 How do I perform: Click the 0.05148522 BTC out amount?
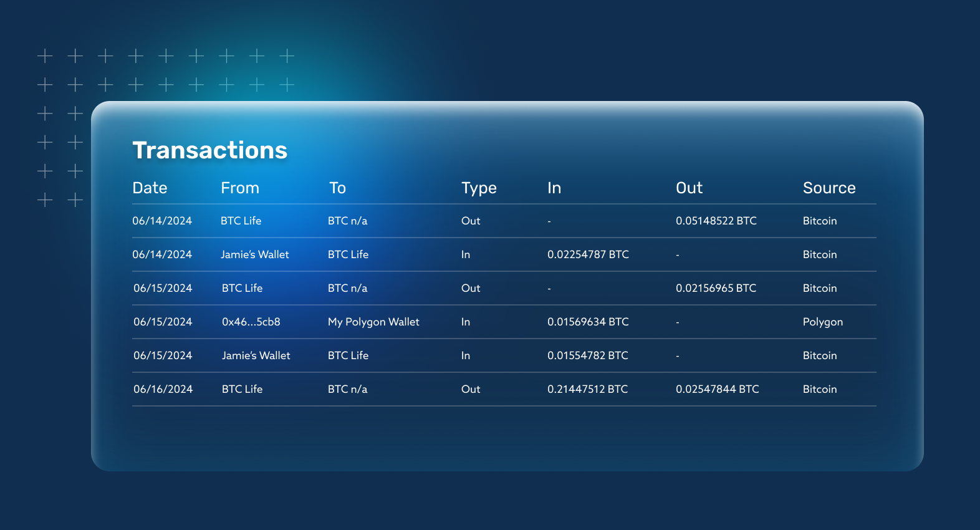(716, 221)
